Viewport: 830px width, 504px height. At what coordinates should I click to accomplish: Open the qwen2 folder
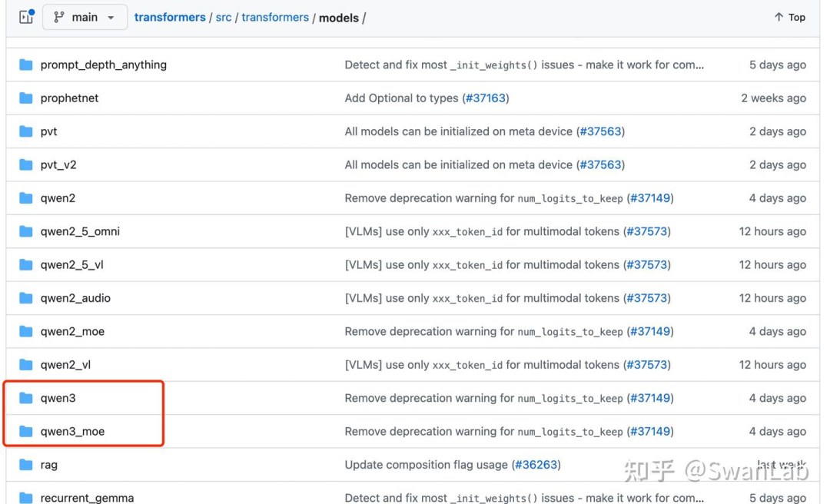coord(58,198)
